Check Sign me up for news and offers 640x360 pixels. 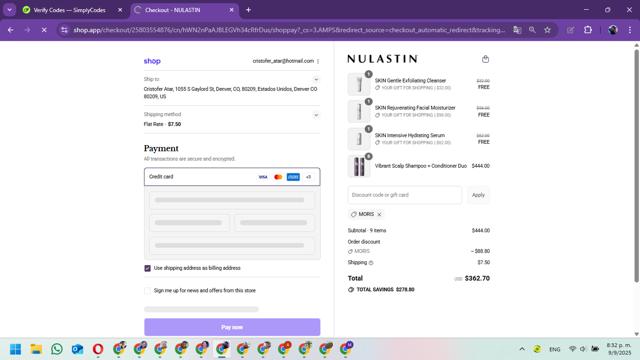(147, 291)
